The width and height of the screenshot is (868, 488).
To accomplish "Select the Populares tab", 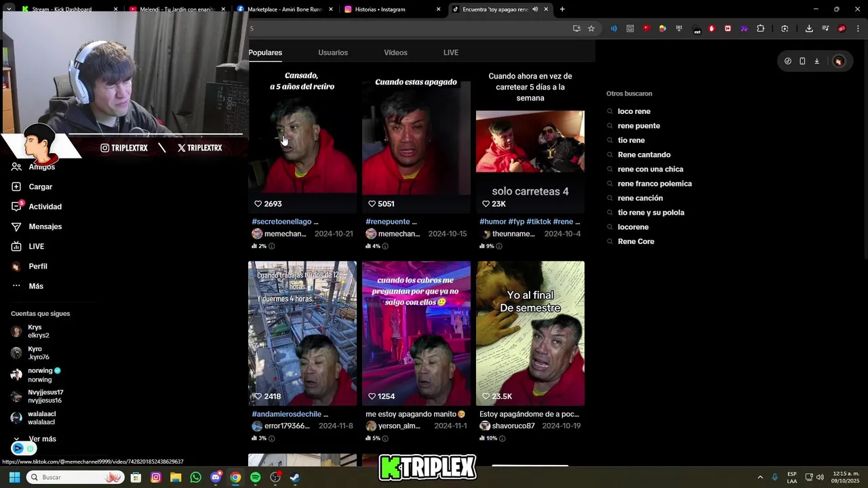I will tap(265, 52).
